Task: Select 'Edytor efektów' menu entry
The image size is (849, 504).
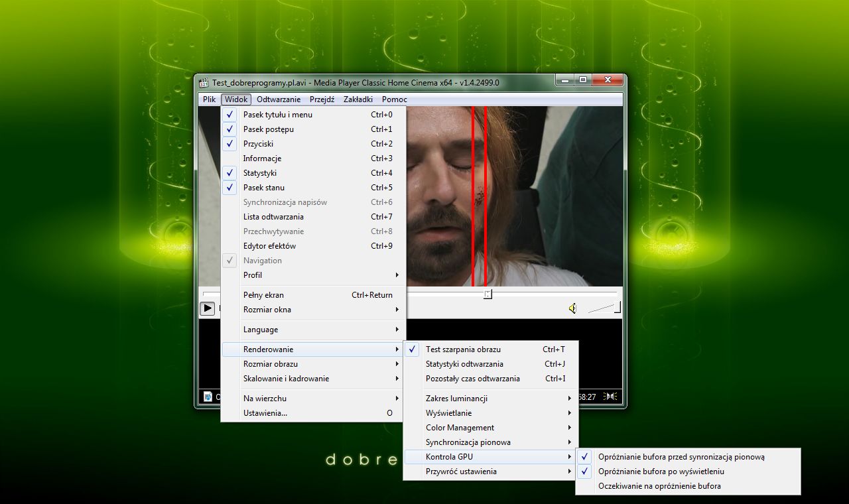Action: (x=312, y=246)
